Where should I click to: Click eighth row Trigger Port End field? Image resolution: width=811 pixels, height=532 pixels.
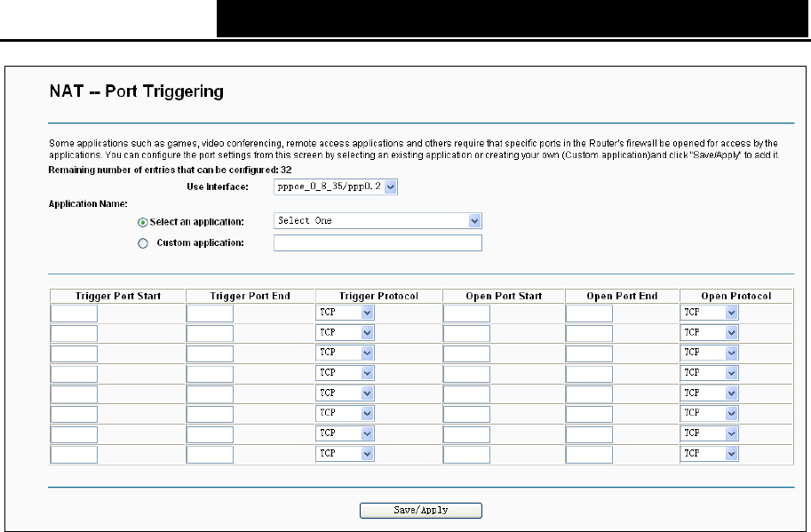click(x=210, y=455)
